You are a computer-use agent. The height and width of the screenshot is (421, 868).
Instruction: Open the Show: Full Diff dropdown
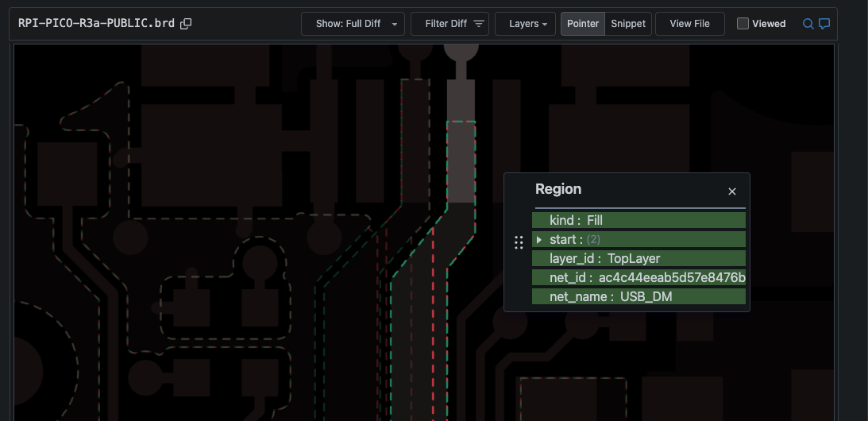point(353,24)
